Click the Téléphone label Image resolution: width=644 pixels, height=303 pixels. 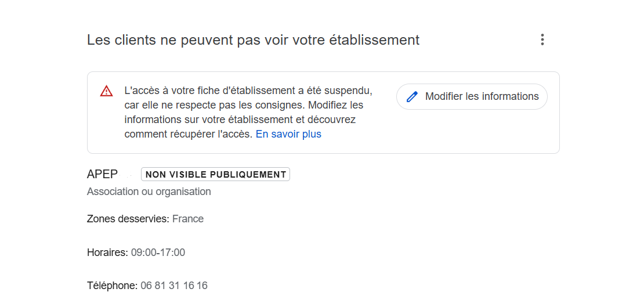pyautogui.click(x=112, y=286)
